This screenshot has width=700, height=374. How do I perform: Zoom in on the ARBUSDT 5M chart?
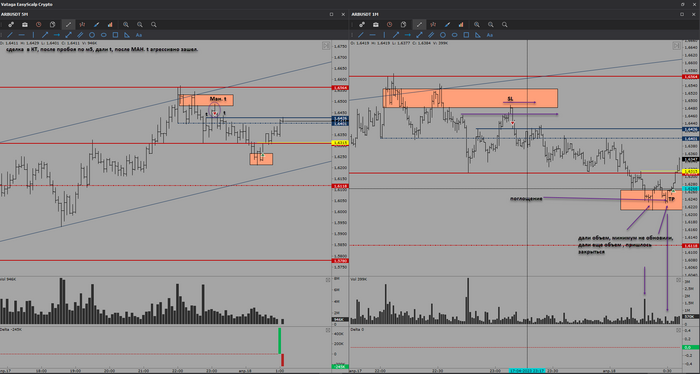click(x=126, y=25)
